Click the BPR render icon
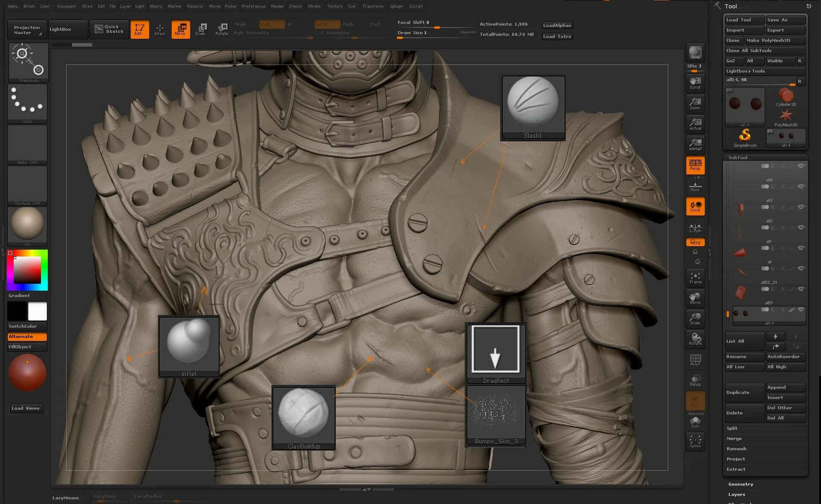Screen dimensions: 821x504 tap(695, 52)
